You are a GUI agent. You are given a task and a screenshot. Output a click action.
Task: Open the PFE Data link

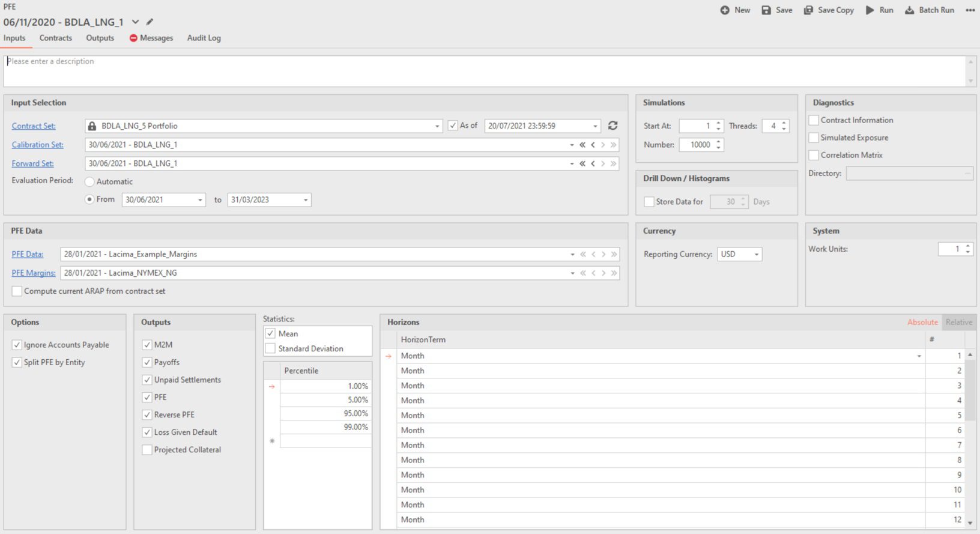(x=28, y=254)
